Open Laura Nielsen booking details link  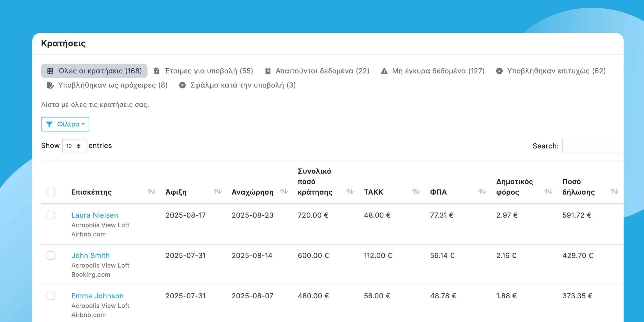click(x=94, y=215)
